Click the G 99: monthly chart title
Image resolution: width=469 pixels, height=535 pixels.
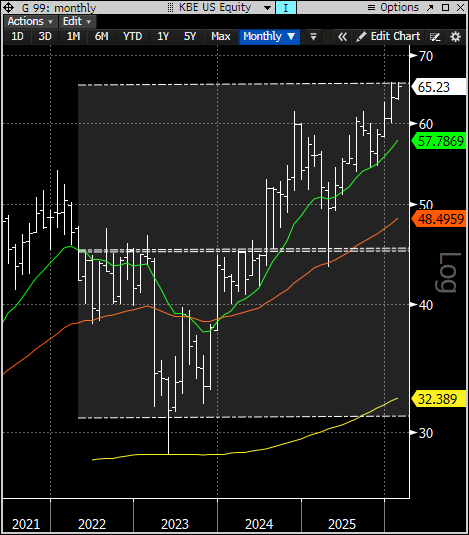pyautogui.click(x=59, y=8)
